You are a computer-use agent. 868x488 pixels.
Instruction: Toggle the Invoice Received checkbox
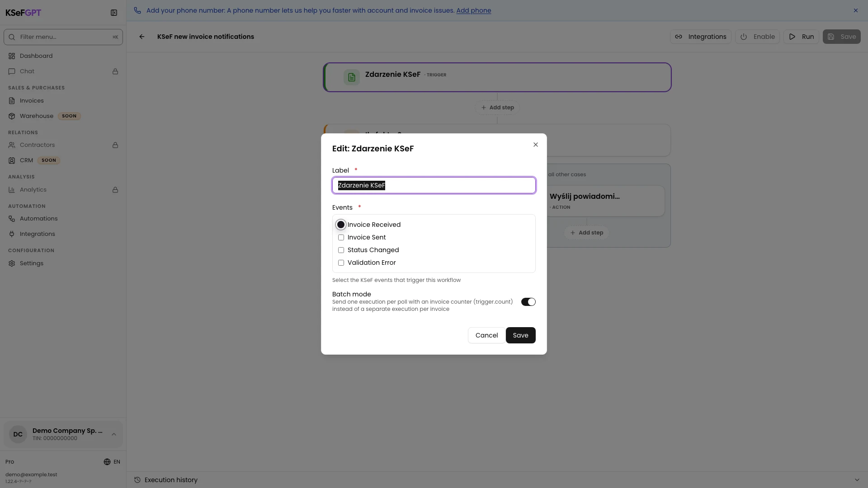(x=341, y=225)
